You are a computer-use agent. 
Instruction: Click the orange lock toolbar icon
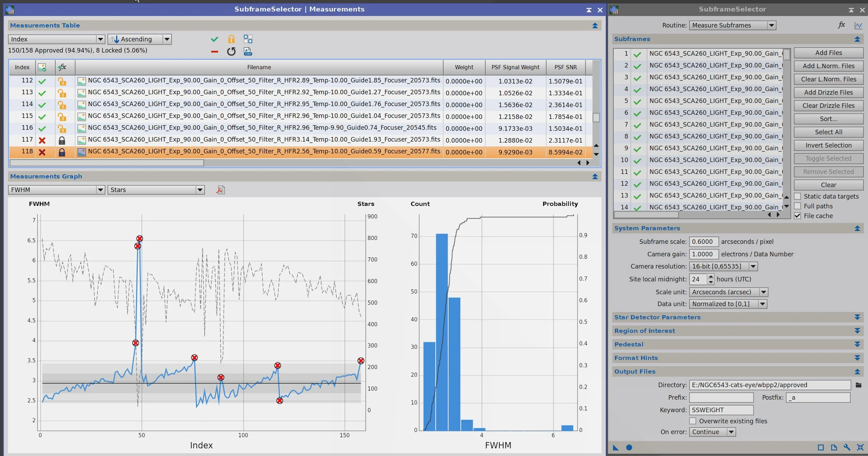231,39
